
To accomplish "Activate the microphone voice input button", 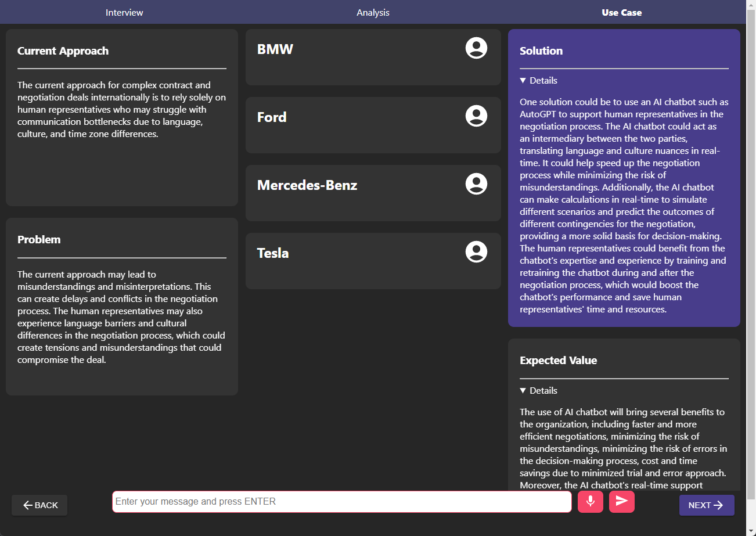I will (x=591, y=502).
